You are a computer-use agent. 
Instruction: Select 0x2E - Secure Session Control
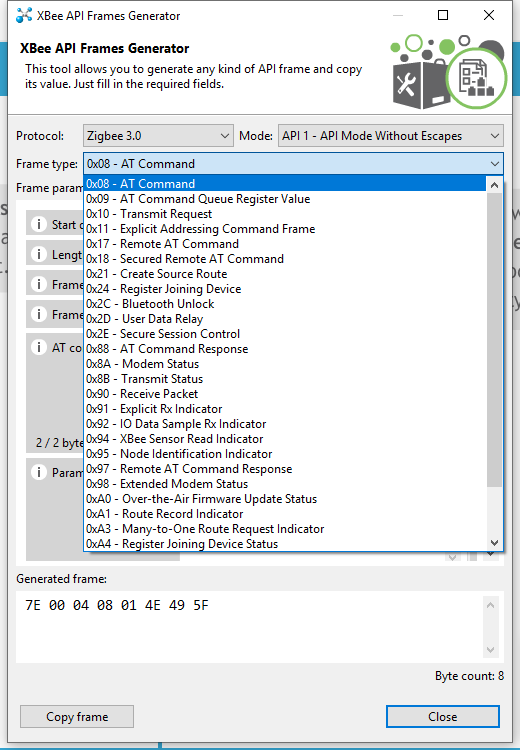[x=285, y=334]
